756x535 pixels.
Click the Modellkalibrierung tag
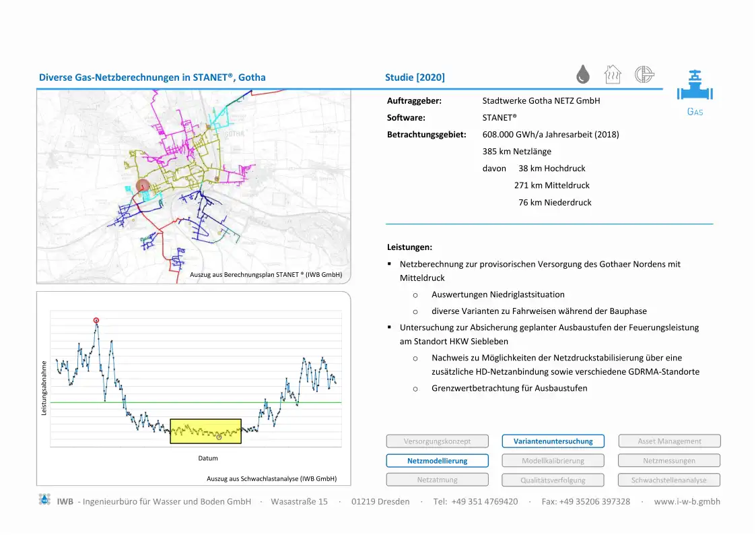(553, 461)
